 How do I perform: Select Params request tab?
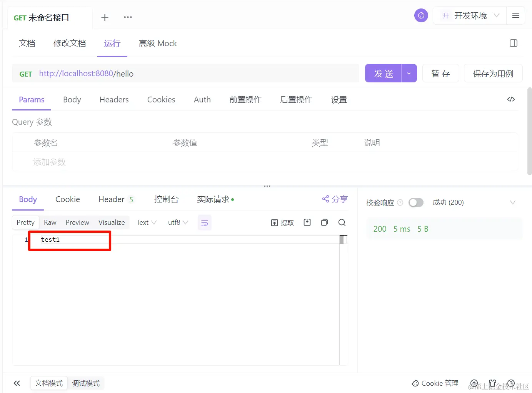tap(32, 100)
